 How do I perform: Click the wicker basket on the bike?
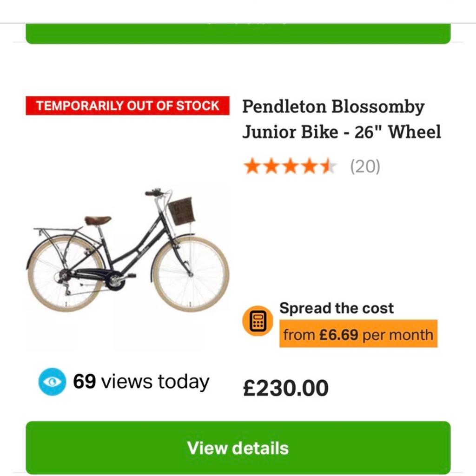click(x=181, y=211)
